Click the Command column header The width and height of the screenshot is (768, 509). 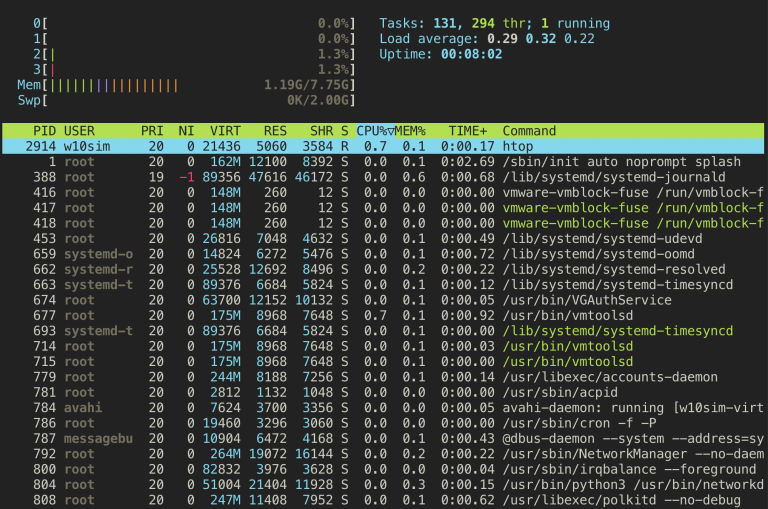point(529,131)
